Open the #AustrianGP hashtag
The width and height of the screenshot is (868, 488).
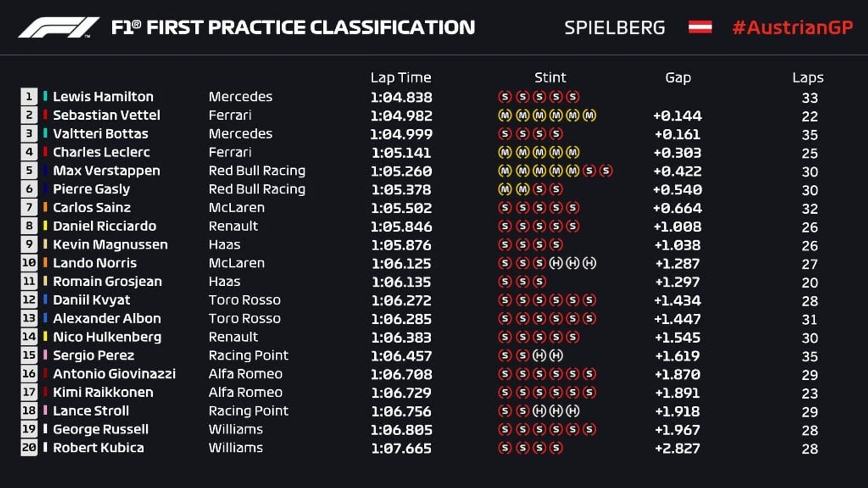pos(792,27)
